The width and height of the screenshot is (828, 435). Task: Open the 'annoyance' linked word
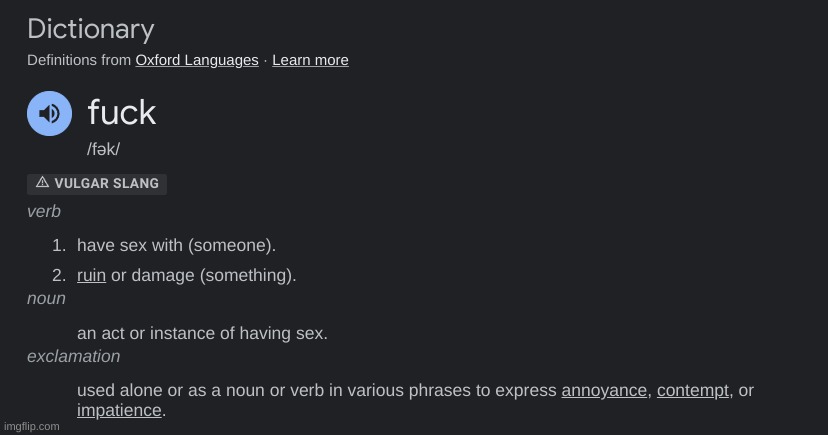(604, 390)
